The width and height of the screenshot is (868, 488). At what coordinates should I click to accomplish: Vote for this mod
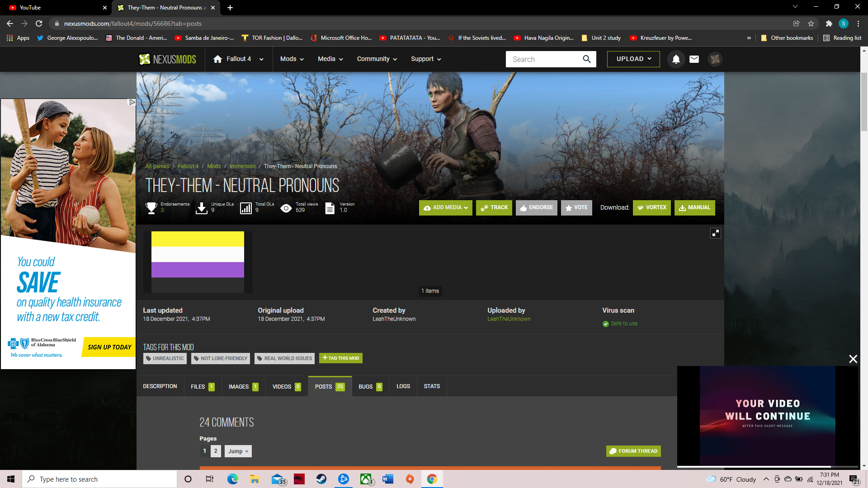(576, 208)
